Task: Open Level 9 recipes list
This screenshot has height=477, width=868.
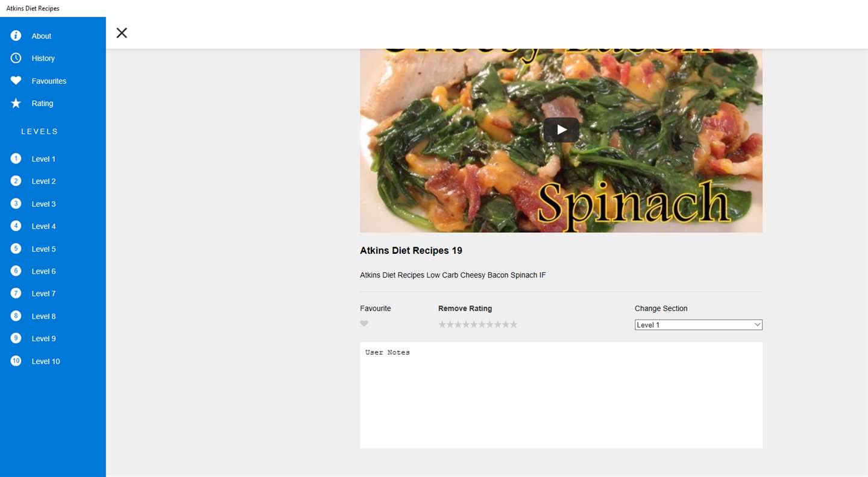Action: pyautogui.click(x=43, y=338)
